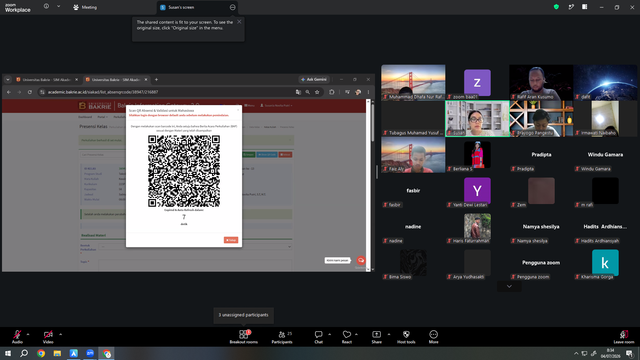The image size is (640, 360).
Task: Click the Ask Gemini button
Action: (314, 80)
